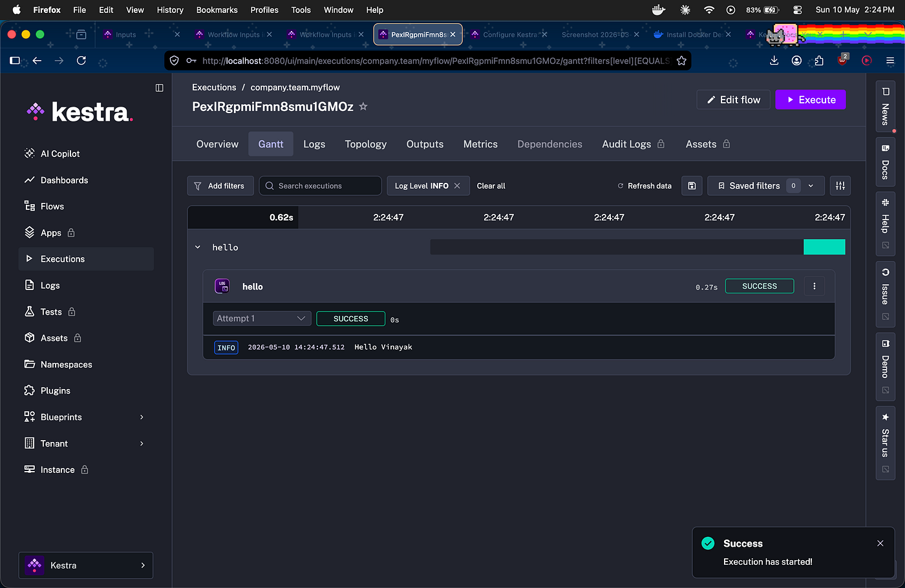Click the green gantt bar for hello
This screenshot has width=905, height=588.
(824, 247)
